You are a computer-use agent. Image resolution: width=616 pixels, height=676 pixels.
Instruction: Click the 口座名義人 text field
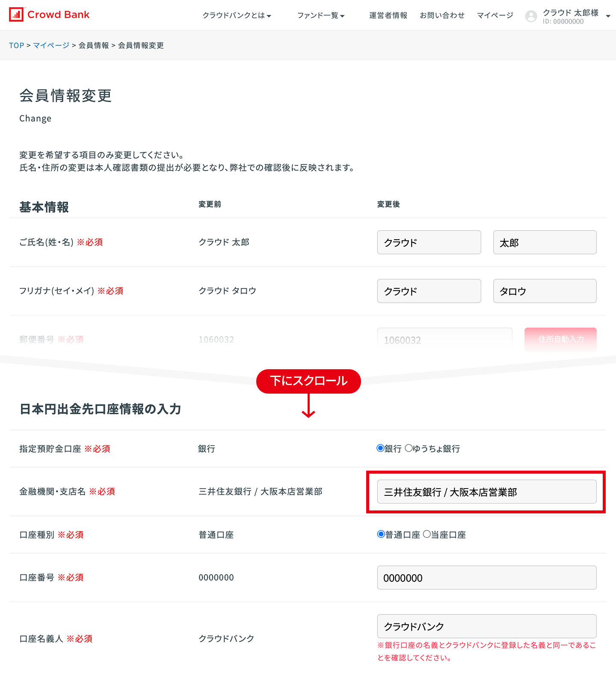486,626
